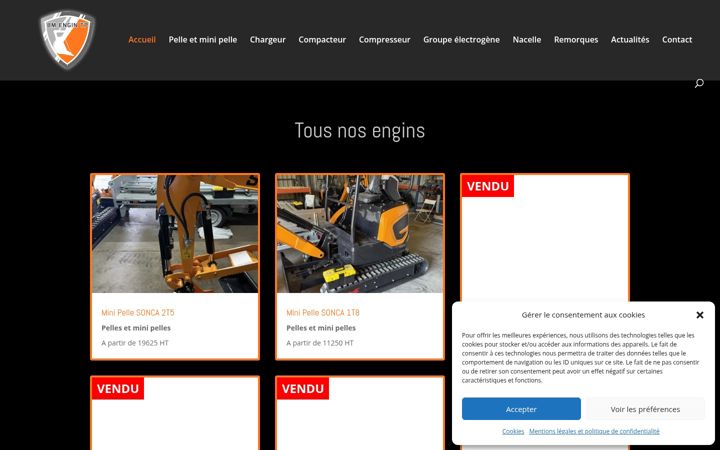720x450 pixels.
Task: Open the Actualités menu item
Action: (x=630, y=39)
